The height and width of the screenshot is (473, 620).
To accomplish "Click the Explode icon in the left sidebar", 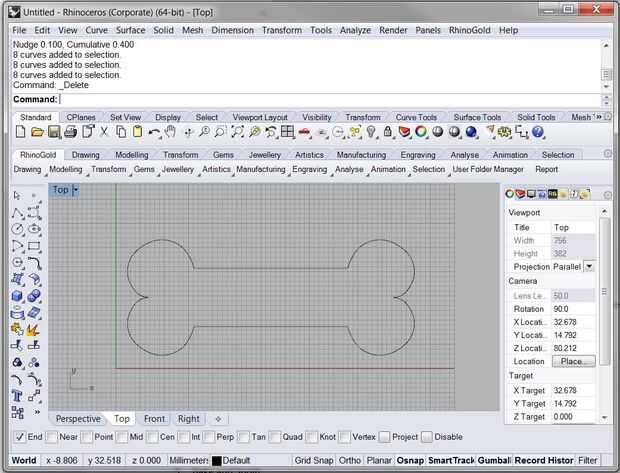I will 34,329.
